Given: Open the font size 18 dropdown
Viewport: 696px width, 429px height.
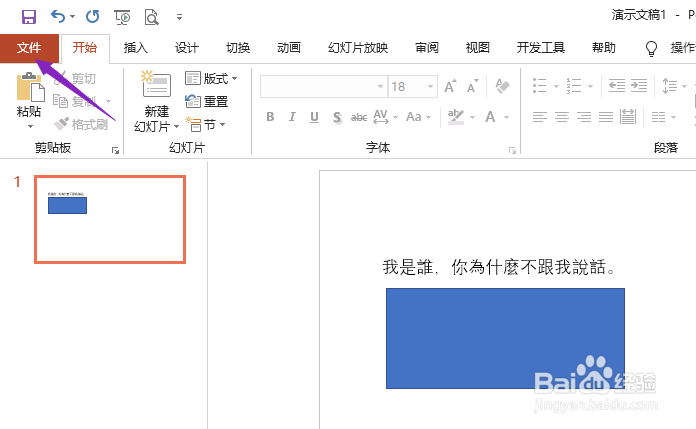Looking at the screenshot, I should [430, 87].
